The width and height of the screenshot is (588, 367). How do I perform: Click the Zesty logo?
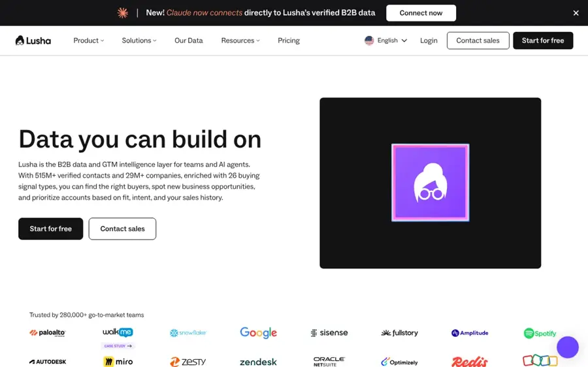click(x=188, y=362)
